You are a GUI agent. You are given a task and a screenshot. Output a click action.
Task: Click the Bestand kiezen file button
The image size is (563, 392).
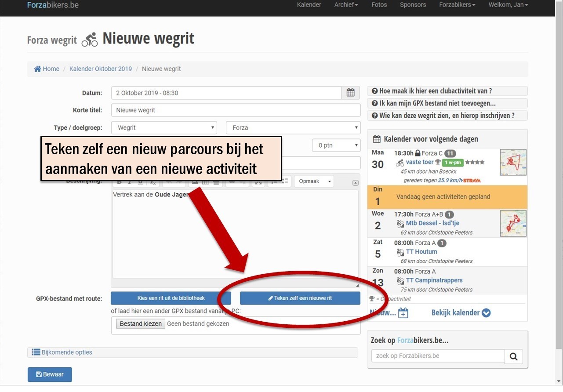point(141,324)
